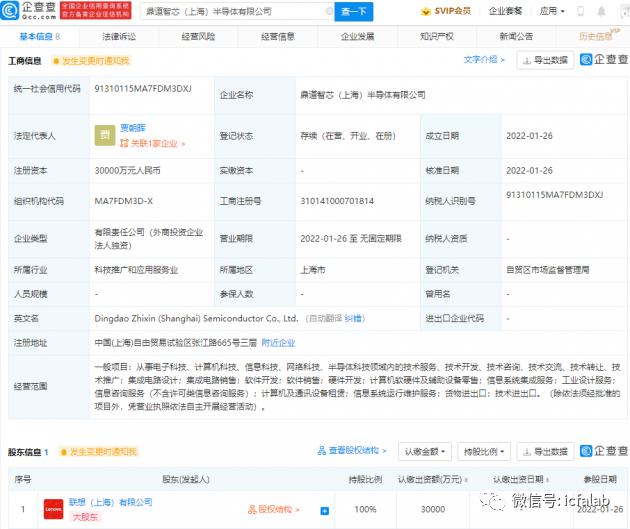Viewport: 630px width, 529px height.
Task: Click 纠错 link next to English name
Action: coord(352,319)
